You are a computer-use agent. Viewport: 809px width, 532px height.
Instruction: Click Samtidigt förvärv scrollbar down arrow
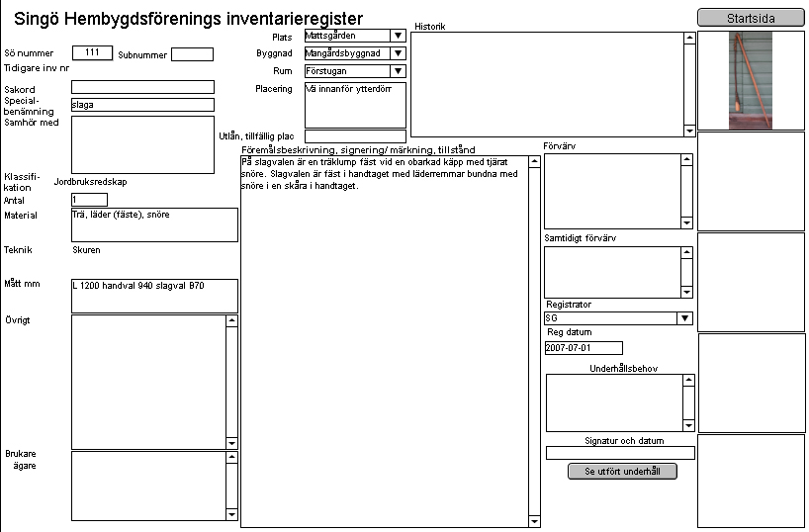tap(686, 292)
